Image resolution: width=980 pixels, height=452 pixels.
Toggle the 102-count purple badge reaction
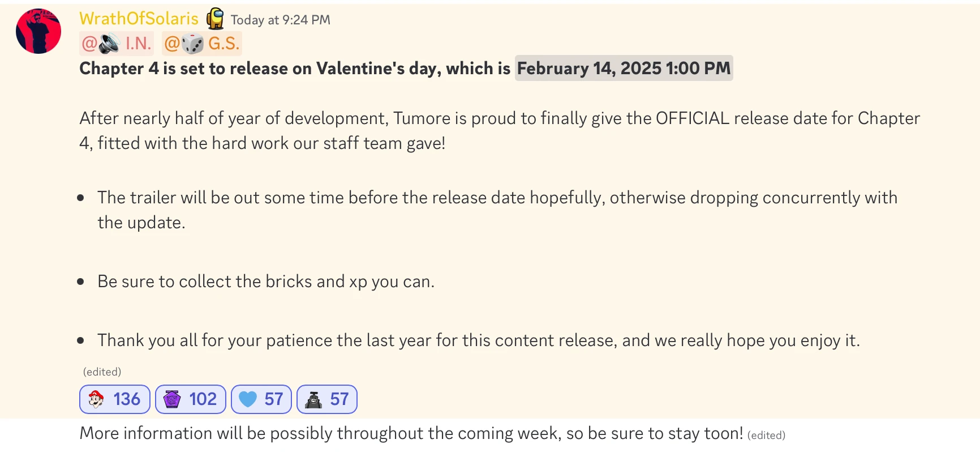click(x=190, y=399)
